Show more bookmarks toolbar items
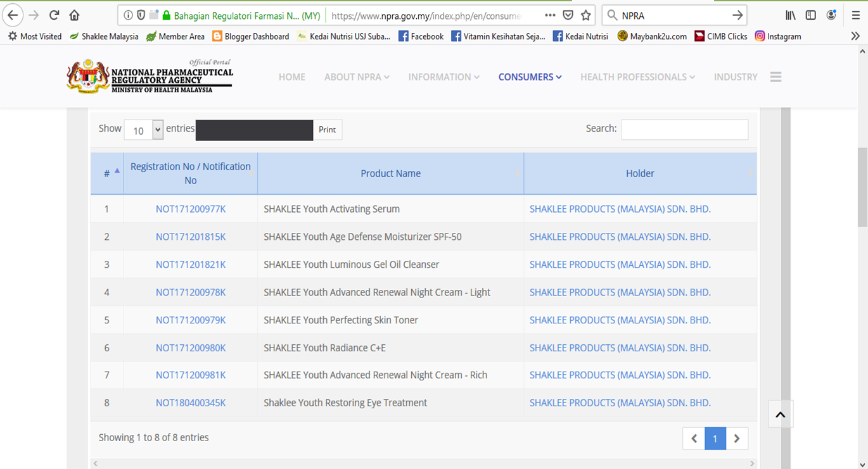This screenshot has width=868, height=469. (855, 36)
